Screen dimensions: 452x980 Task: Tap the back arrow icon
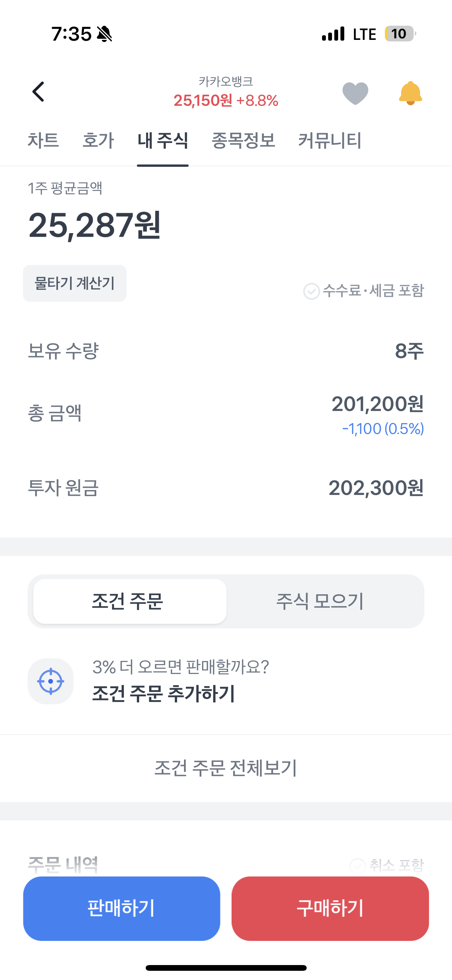[38, 92]
